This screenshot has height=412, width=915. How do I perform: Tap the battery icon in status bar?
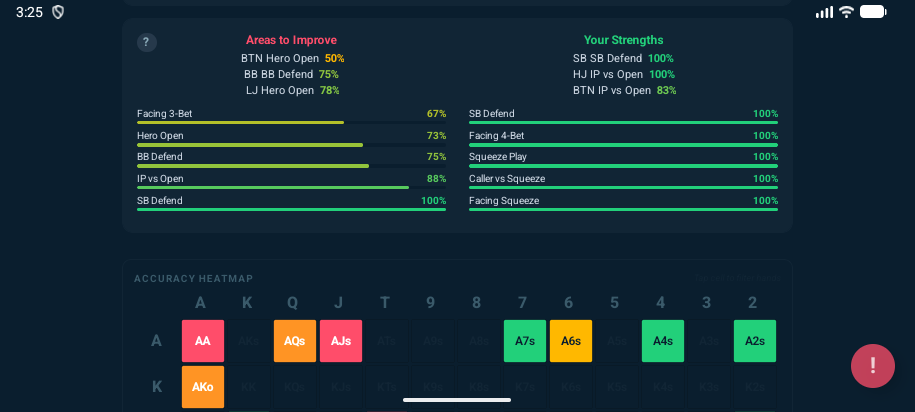click(x=873, y=12)
